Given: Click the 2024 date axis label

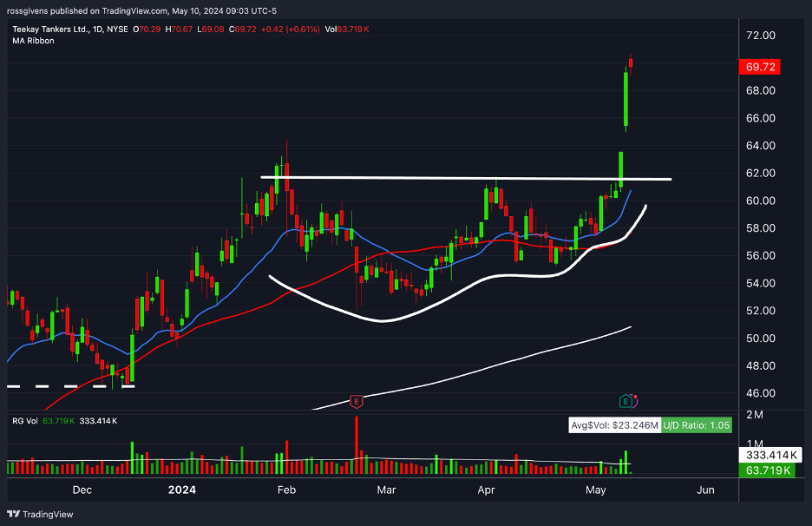Looking at the screenshot, I should point(182,490).
